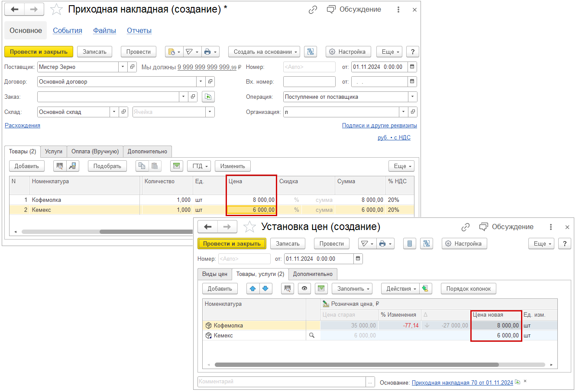
Task: Move row down with blue down arrow
Action: point(265,288)
